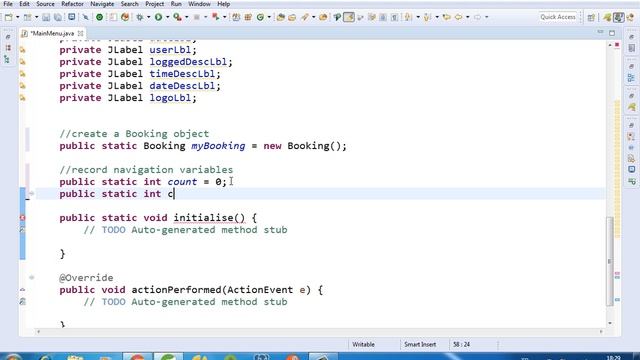Image resolution: width=640 pixels, height=360 pixels.
Task: Toggle the Show Whitespace Characters icon
Action: click(394, 17)
